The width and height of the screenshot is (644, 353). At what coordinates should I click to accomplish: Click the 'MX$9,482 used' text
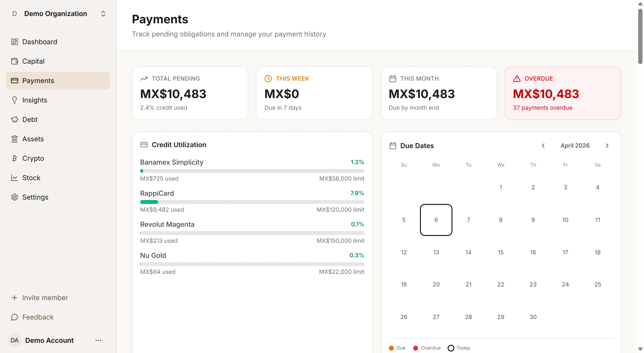[x=162, y=210]
